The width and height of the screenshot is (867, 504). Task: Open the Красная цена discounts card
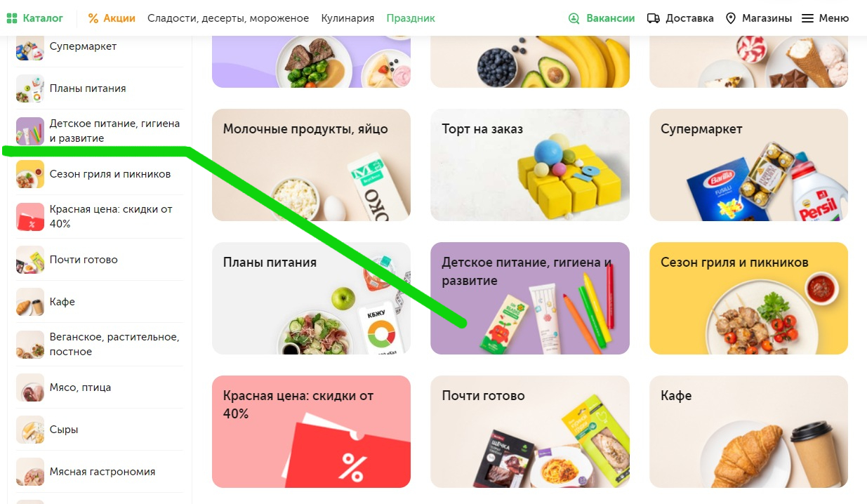pyautogui.click(x=311, y=432)
